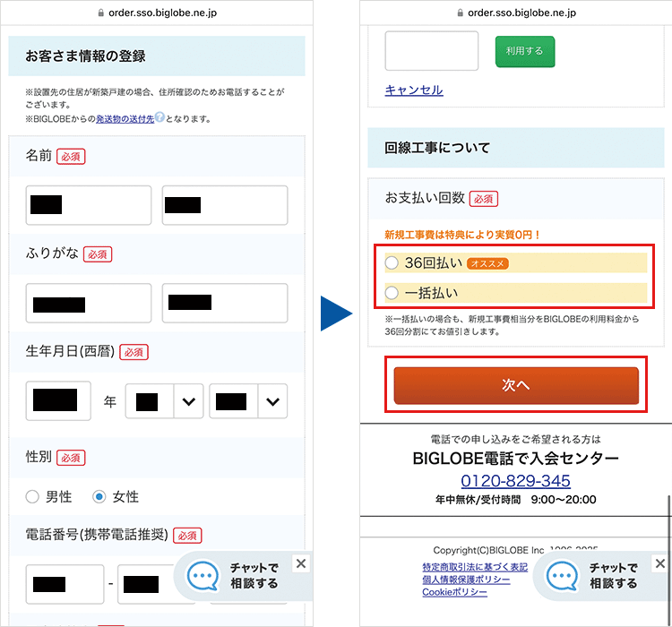Click lock icon in right address bar
The image size is (672, 627).
(x=461, y=13)
